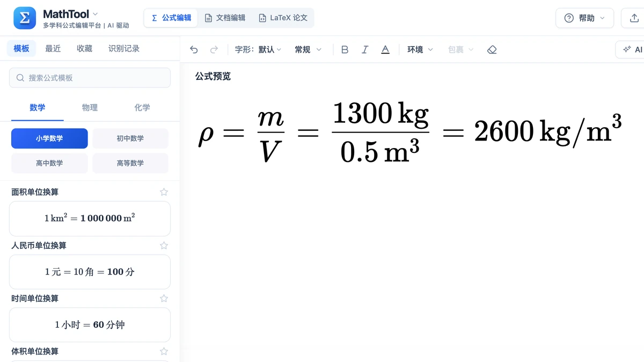Insert the 1元=10角 currency template
Viewport: 644px width, 362px height.
[x=90, y=271]
